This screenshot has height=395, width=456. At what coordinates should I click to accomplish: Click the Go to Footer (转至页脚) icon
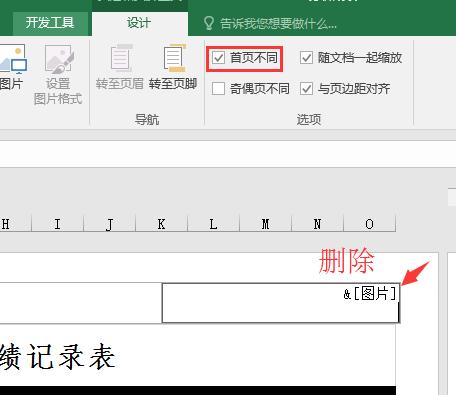point(174,58)
